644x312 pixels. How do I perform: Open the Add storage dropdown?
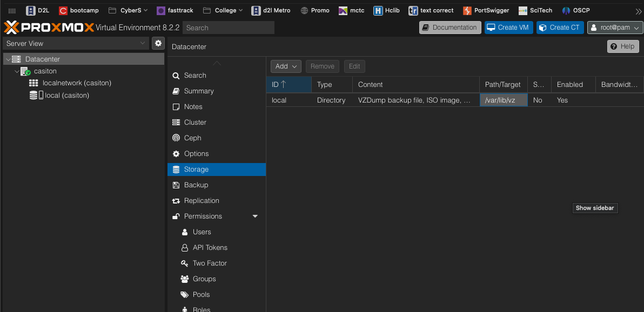pyautogui.click(x=286, y=66)
